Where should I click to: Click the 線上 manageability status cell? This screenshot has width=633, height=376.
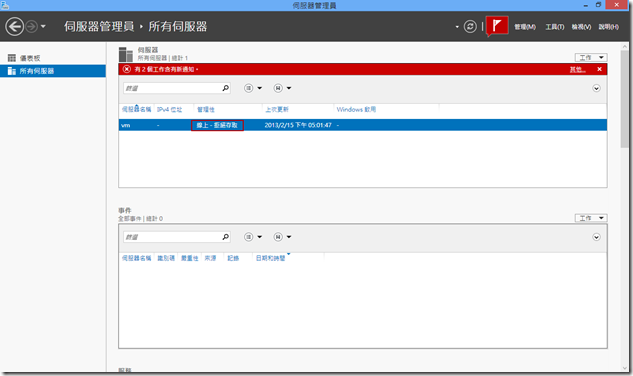[217, 125]
